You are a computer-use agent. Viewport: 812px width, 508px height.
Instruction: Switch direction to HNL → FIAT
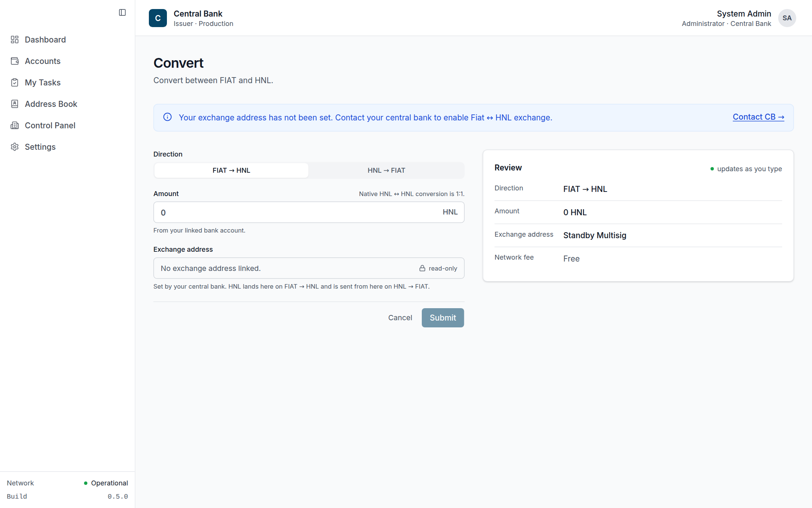[x=386, y=170]
